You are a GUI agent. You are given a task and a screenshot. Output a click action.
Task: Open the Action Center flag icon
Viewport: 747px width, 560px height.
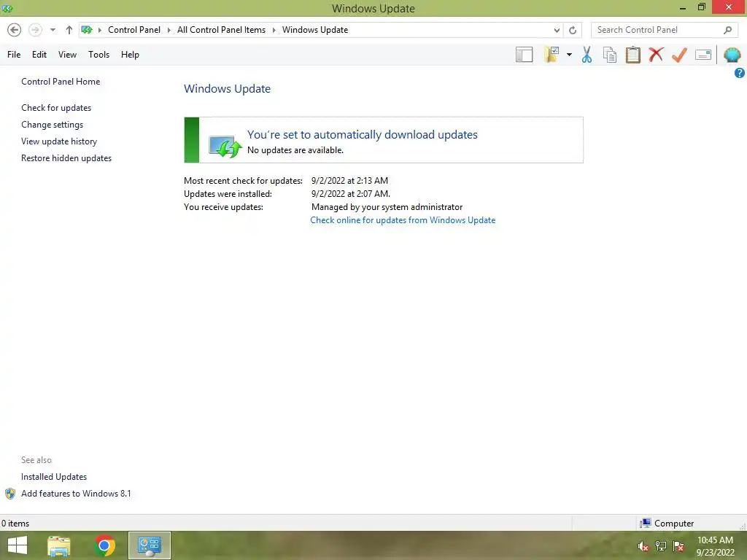point(678,546)
